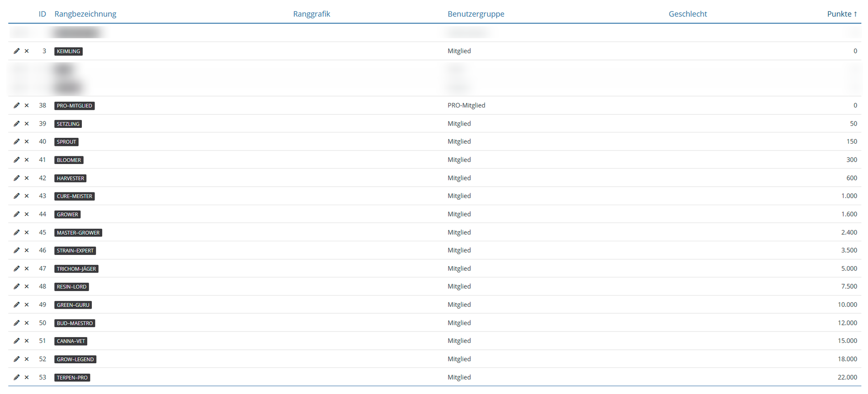Image resolution: width=868 pixels, height=394 pixels.
Task: Edit the SETZLING rank entry
Action: pyautogui.click(x=17, y=123)
